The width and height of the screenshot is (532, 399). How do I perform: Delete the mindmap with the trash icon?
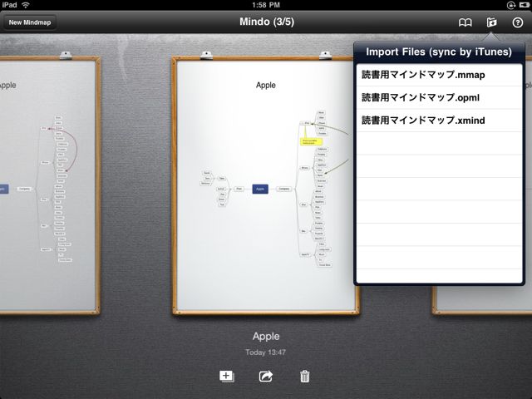pyautogui.click(x=305, y=377)
